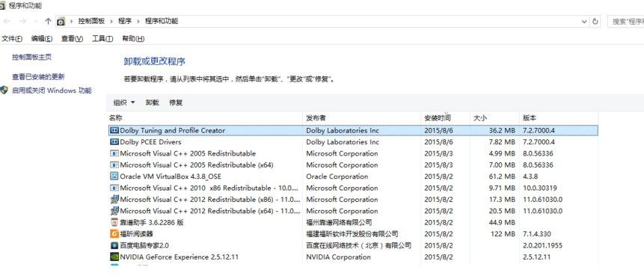Click publisher 福州露谱网络有限公司
This screenshot has width=644, height=276.
(339, 223)
